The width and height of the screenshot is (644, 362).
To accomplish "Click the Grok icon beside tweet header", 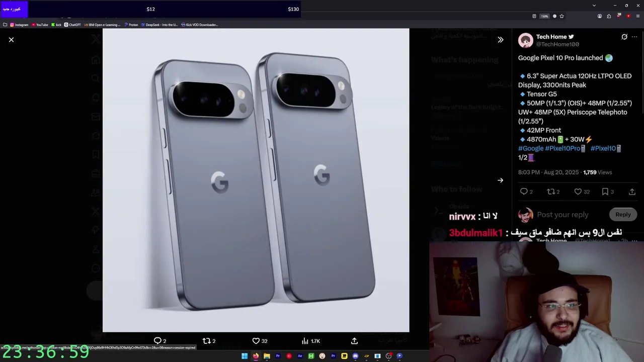I will (x=624, y=37).
